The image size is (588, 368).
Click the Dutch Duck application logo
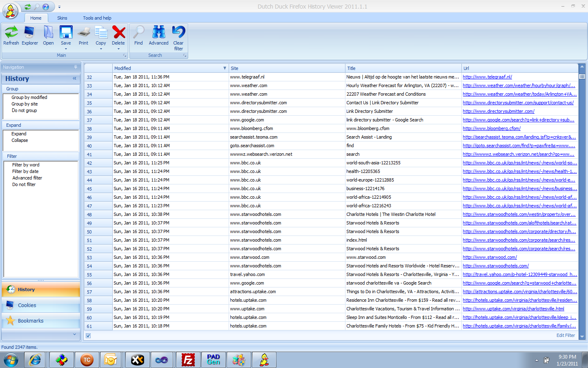11,11
